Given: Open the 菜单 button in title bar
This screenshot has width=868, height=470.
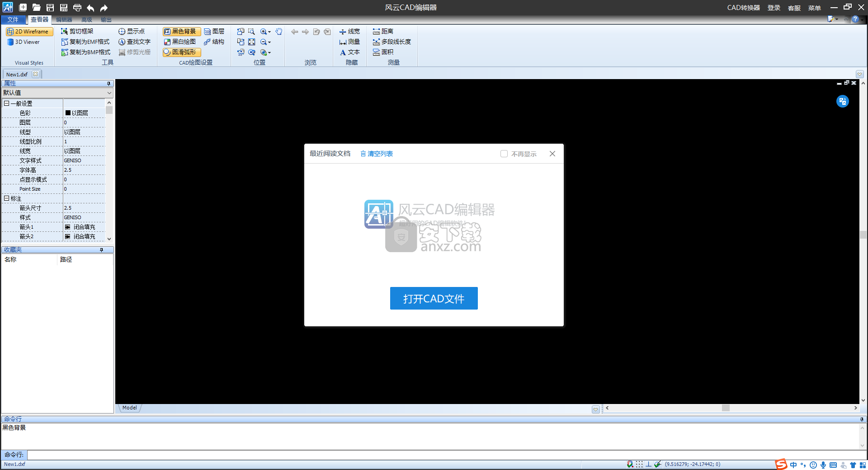Looking at the screenshot, I should point(814,8).
